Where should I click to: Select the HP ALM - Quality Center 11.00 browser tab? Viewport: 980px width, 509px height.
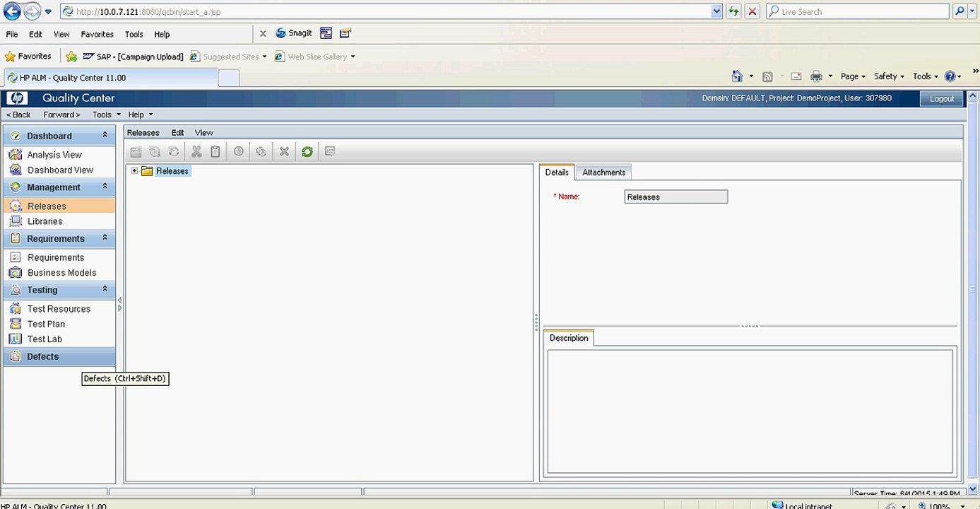pos(111,78)
